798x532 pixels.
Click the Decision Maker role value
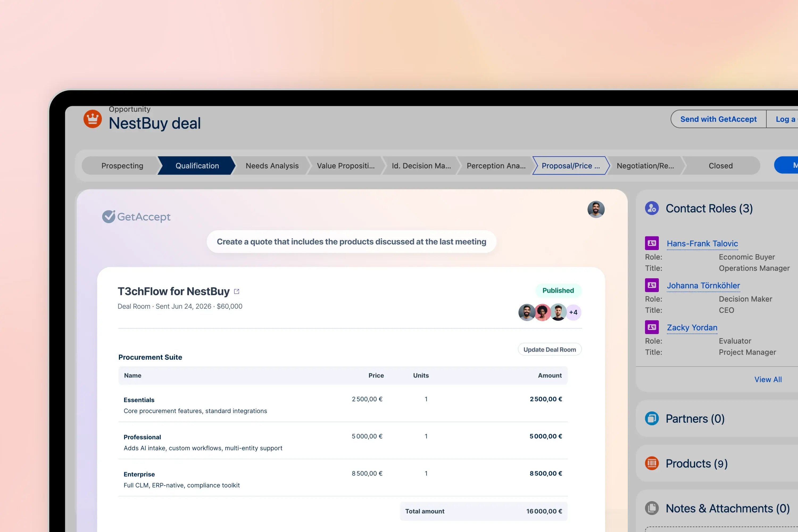745,299
